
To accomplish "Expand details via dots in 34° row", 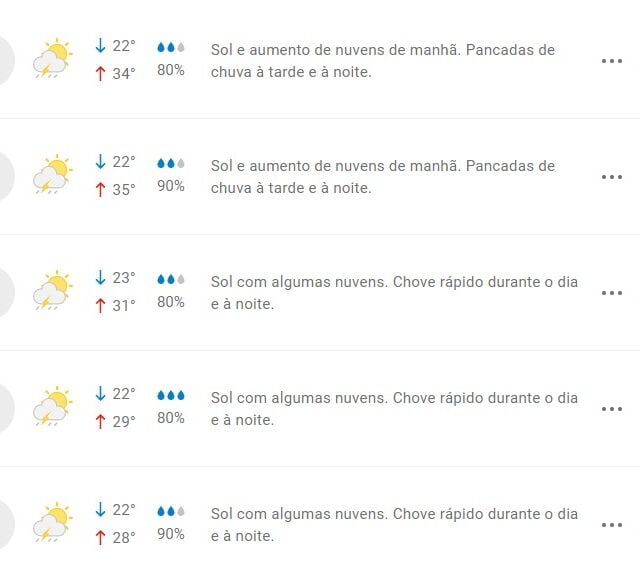I will click(x=611, y=61).
